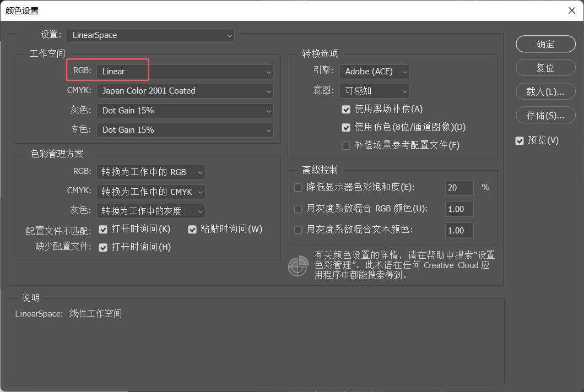Click the 说明 section label
This screenshot has width=584, height=392.
(31, 298)
